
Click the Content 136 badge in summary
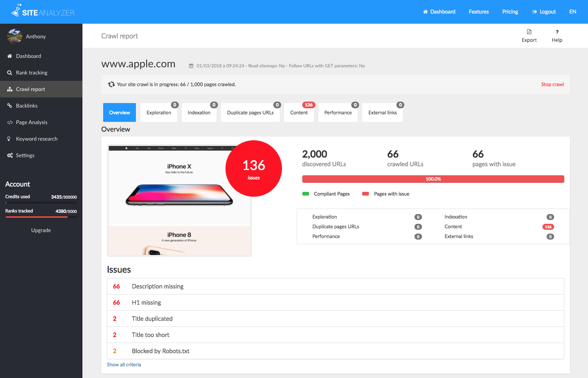click(x=548, y=227)
